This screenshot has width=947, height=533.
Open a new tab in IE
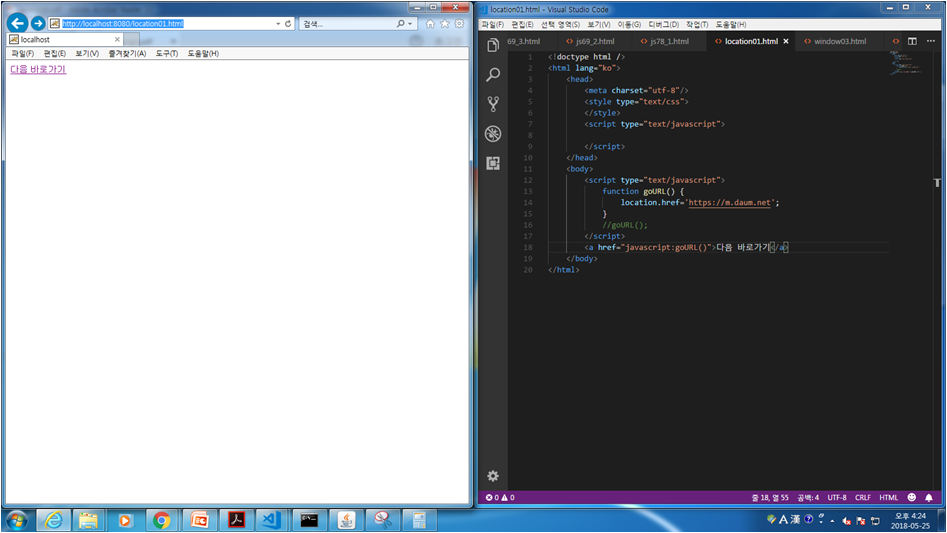coord(132,39)
